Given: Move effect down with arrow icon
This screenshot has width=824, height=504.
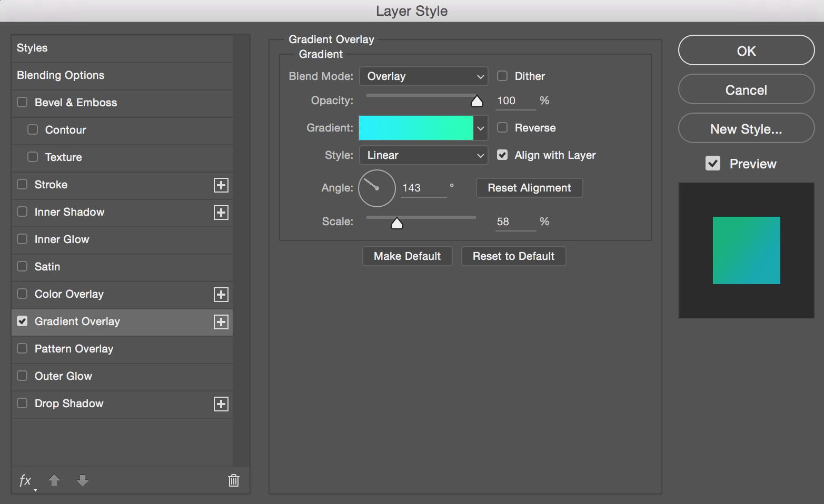Looking at the screenshot, I should point(83,480).
